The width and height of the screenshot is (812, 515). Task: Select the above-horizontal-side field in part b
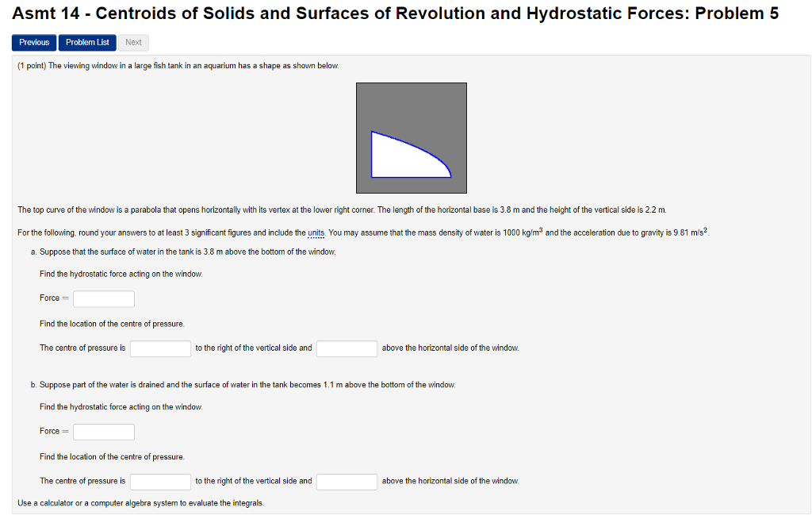(347, 481)
